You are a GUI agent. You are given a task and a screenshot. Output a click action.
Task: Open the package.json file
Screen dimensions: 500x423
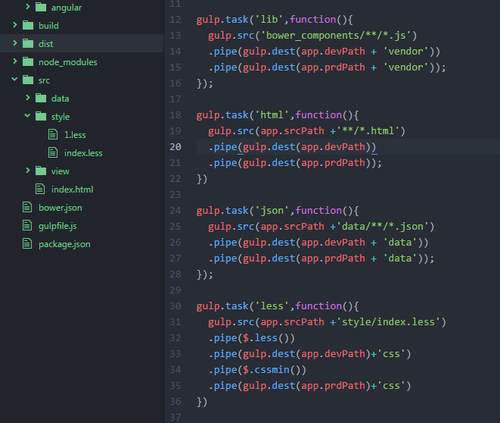(x=64, y=244)
